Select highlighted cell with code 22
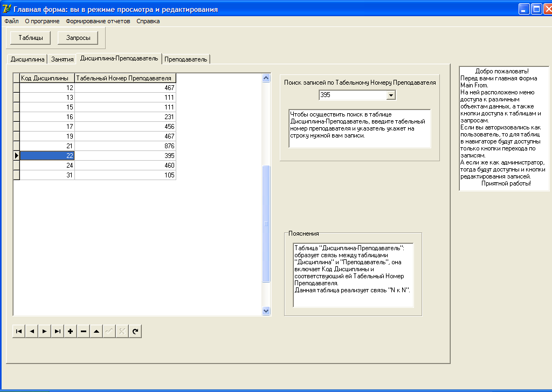This screenshot has width=552, height=392. point(47,155)
